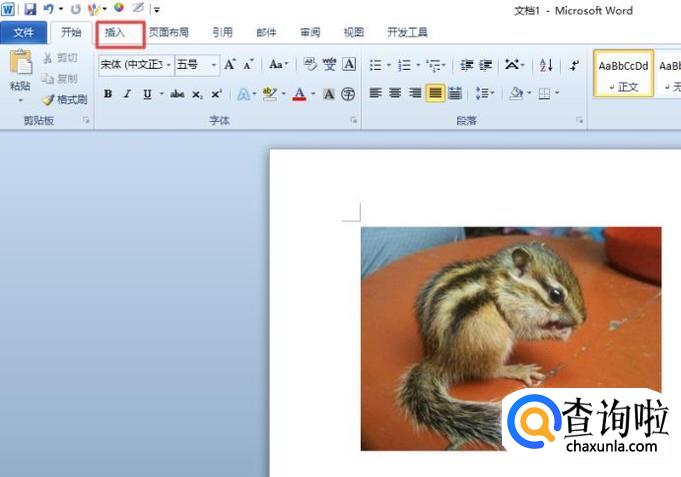This screenshot has height=477, width=681.
Task: Open the Insert (插入) tab
Action: [116, 32]
